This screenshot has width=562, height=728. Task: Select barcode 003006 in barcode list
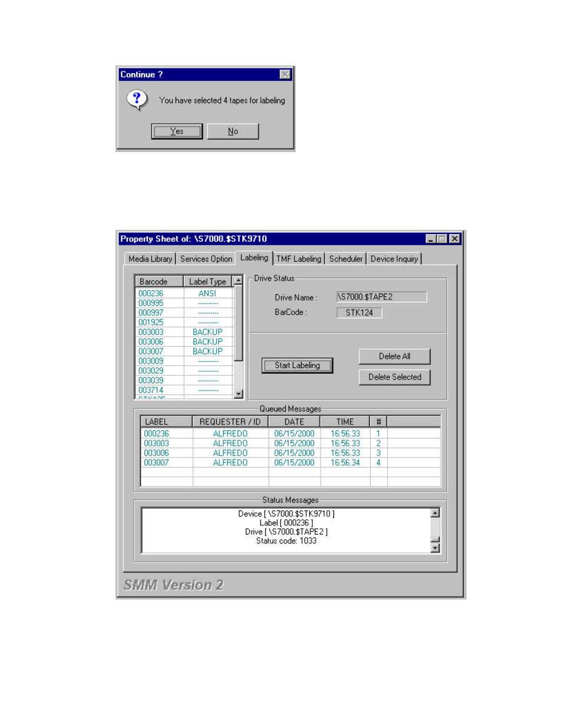click(x=151, y=341)
